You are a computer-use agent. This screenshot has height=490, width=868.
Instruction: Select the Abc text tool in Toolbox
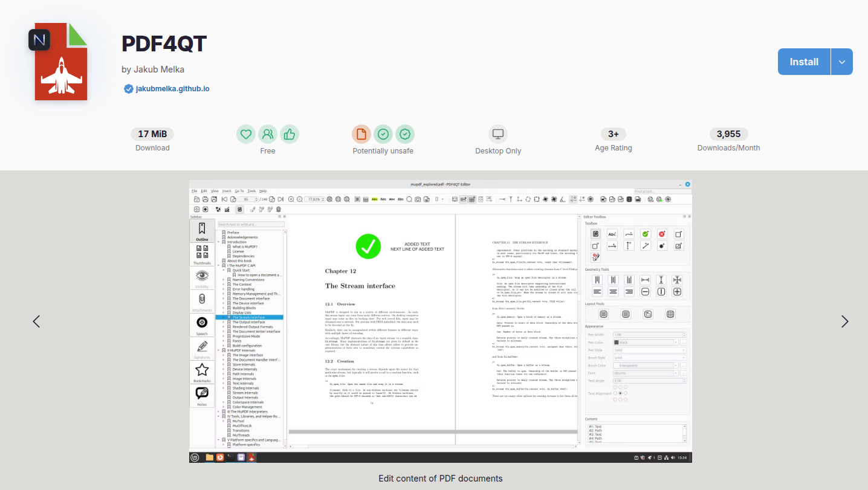[612, 234]
